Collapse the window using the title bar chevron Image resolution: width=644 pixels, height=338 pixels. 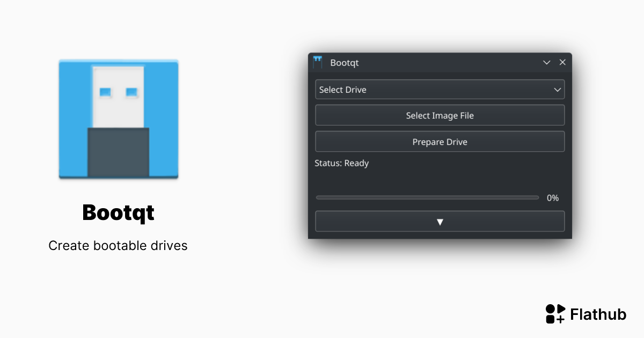(x=546, y=62)
